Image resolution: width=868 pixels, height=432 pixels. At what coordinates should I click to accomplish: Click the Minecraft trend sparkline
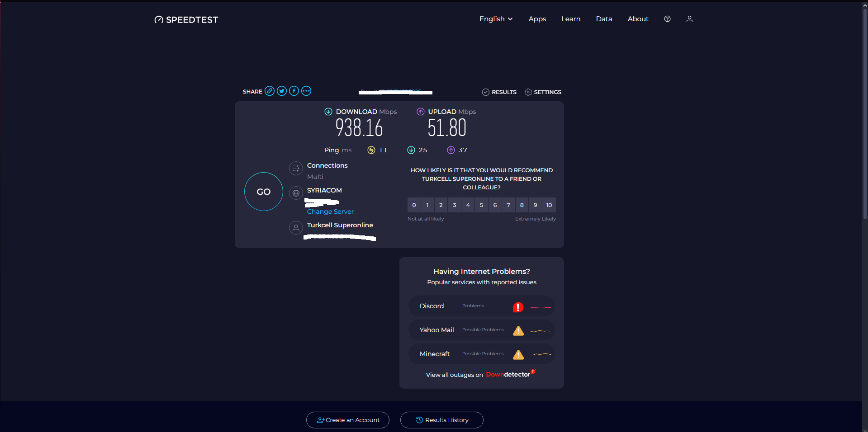(541, 354)
